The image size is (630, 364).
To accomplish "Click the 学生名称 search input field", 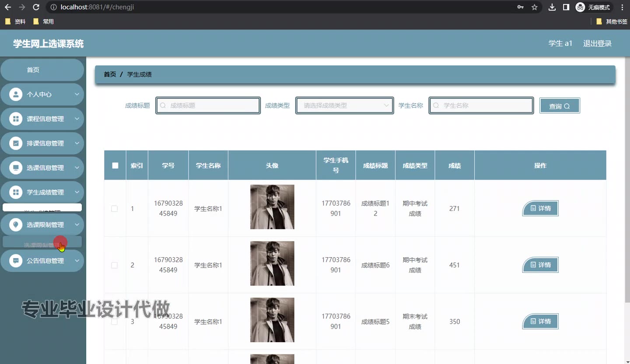I will (x=481, y=105).
